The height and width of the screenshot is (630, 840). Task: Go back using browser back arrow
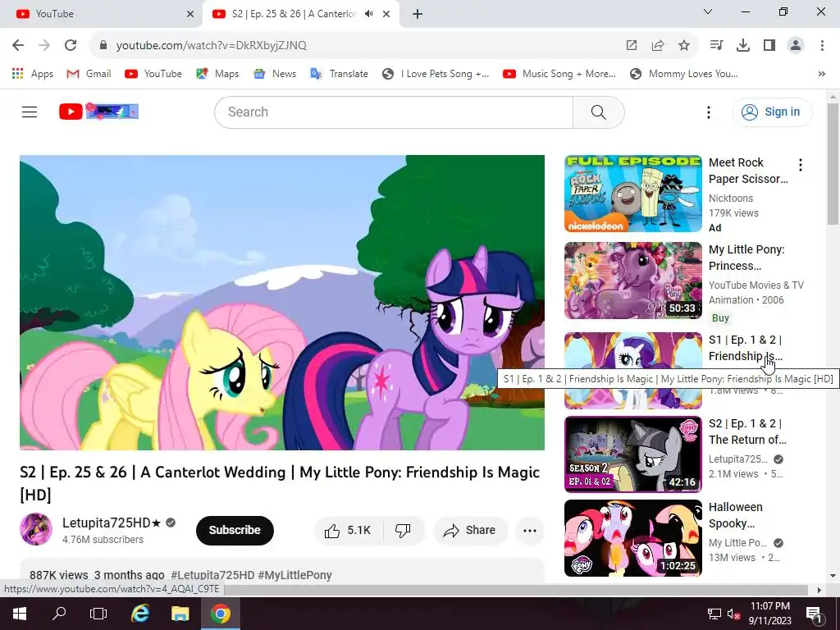(x=18, y=46)
